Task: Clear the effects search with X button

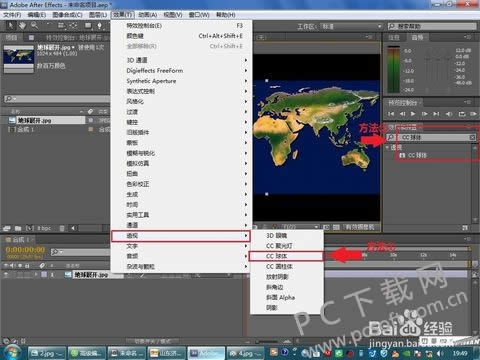Action: [472, 137]
